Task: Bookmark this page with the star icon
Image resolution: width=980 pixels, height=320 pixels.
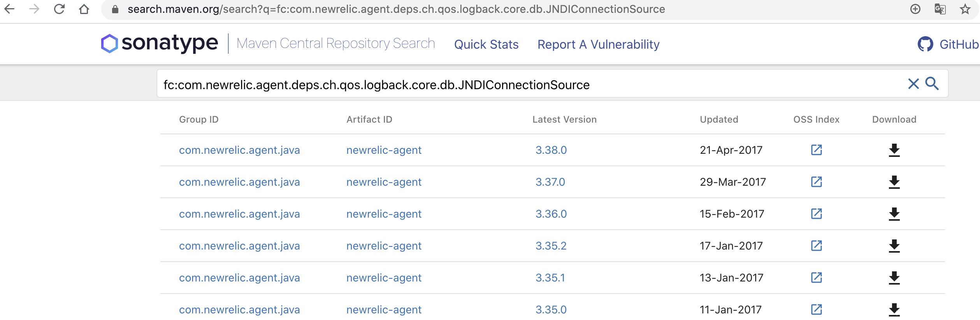Action: pyautogui.click(x=965, y=9)
